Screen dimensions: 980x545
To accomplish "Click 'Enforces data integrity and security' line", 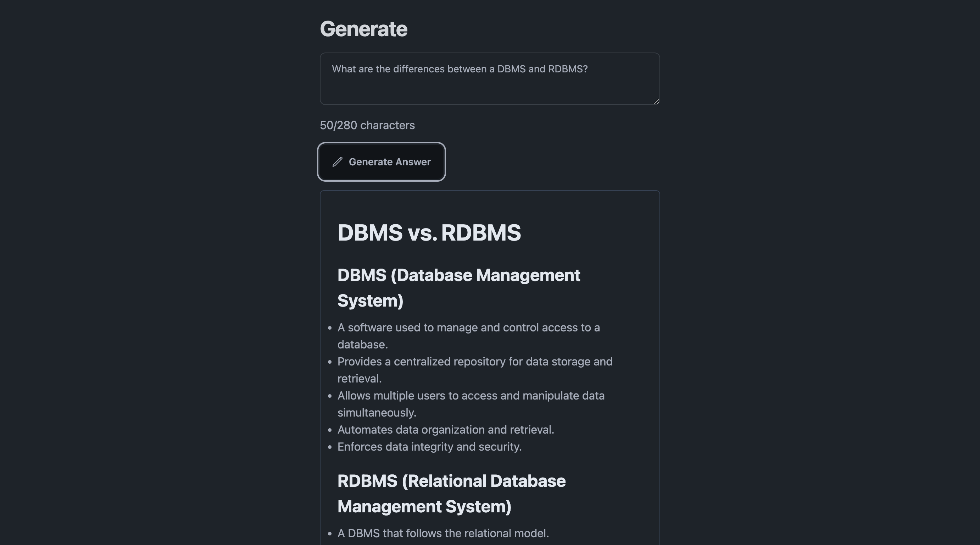I will [x=429, y=447].
